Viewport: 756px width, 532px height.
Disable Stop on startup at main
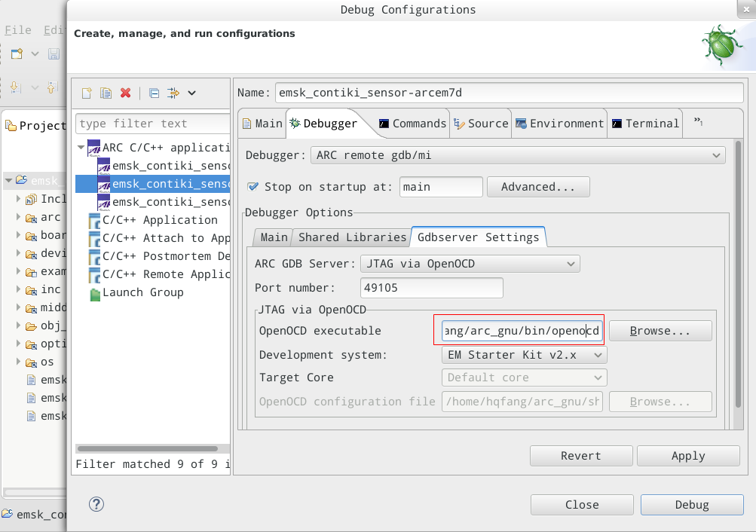(x=251, y=186)
